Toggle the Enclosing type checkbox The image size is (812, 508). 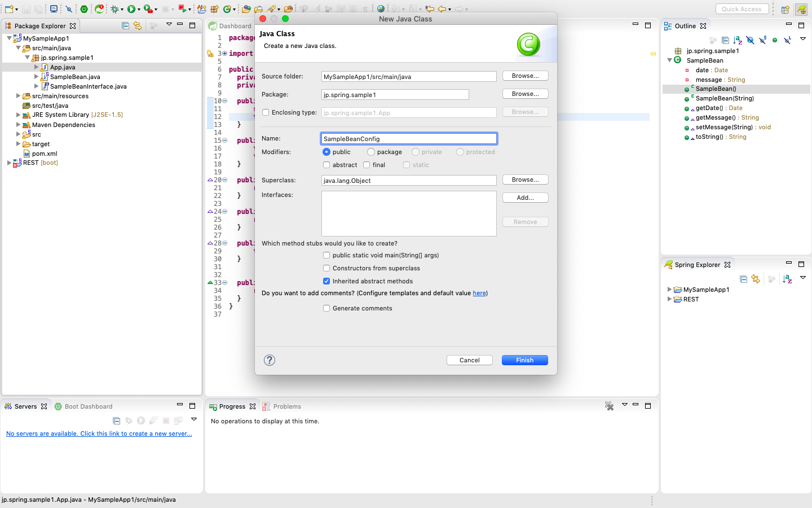click(x=266, y=112)
